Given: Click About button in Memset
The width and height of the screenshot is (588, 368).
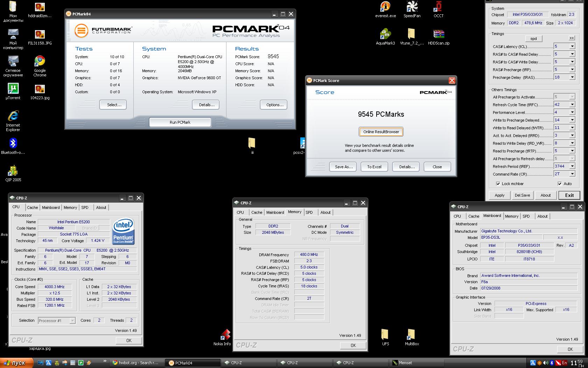Looking at the screenshot, I should pos(545,195).
